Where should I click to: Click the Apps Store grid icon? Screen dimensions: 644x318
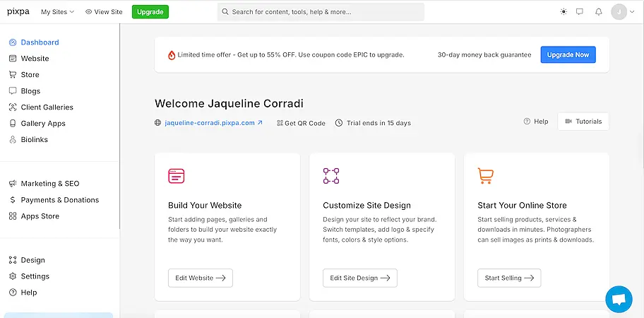click(x=13, y=216)
